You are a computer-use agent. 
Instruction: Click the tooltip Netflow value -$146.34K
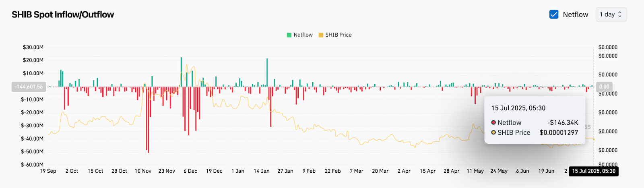click(x=563, y=122)
